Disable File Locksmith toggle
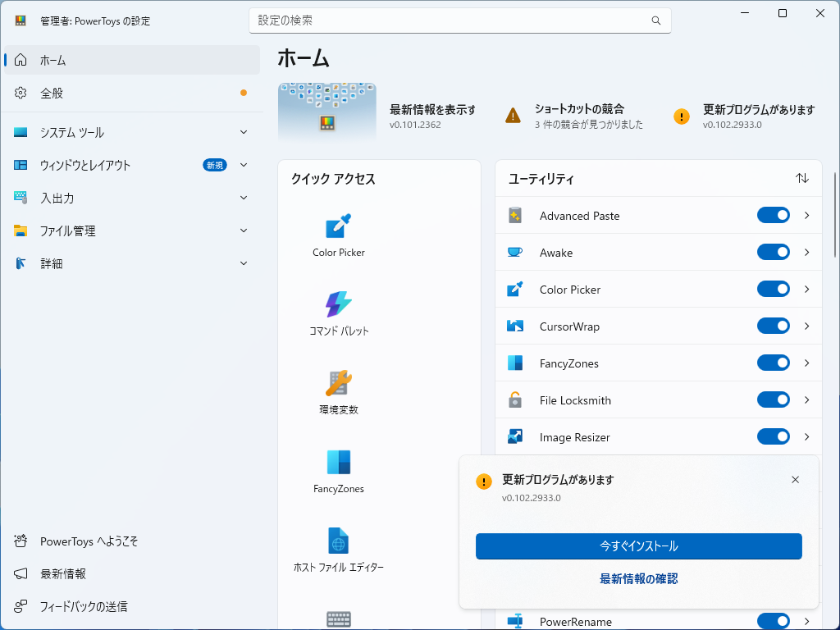840x630 pixels. (x=773, y=400)
